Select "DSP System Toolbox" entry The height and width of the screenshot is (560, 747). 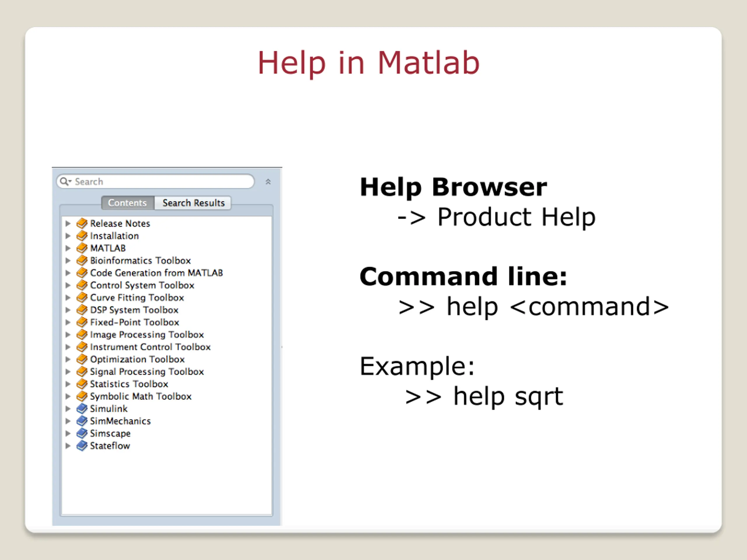pyautogui.click(x=134, y=310)
